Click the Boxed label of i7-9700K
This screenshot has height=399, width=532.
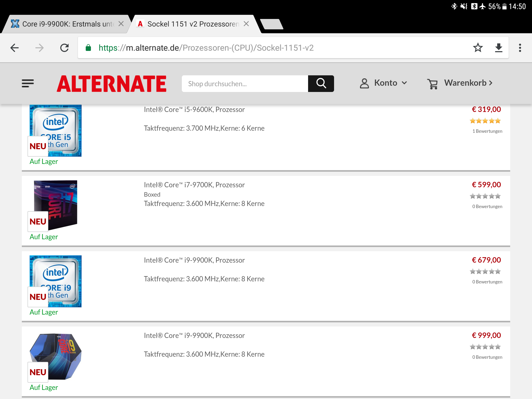(x=152, y=195)
